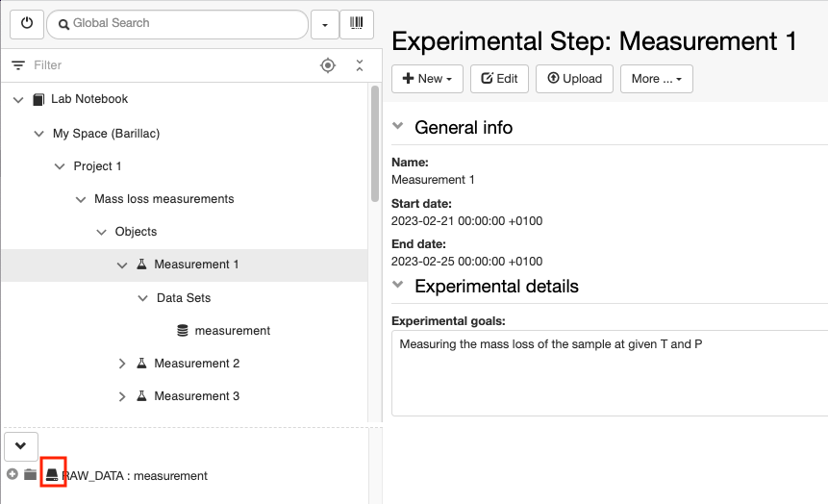Click the power logout icon button
This screenshot has width=828, height=504.
26,24
